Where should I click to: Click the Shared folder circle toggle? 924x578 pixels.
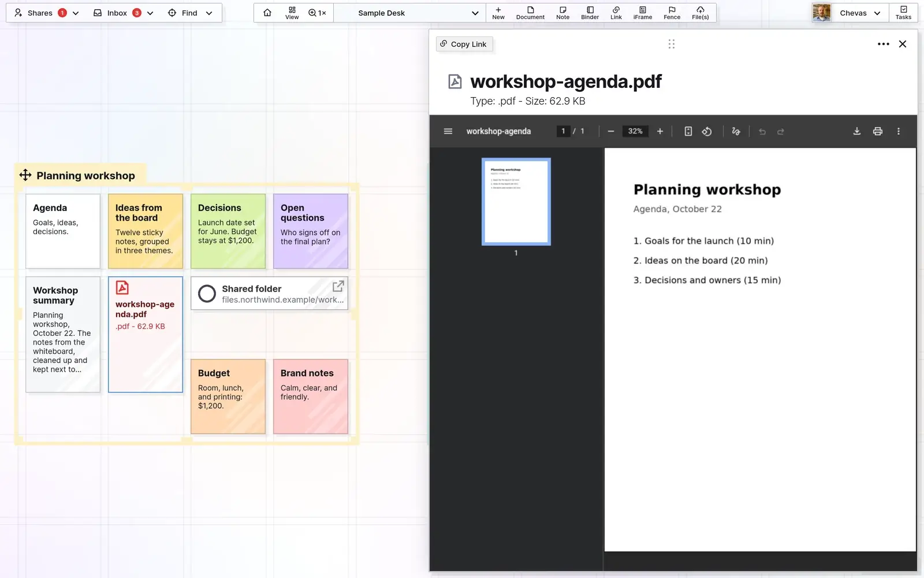click(207, 294)
